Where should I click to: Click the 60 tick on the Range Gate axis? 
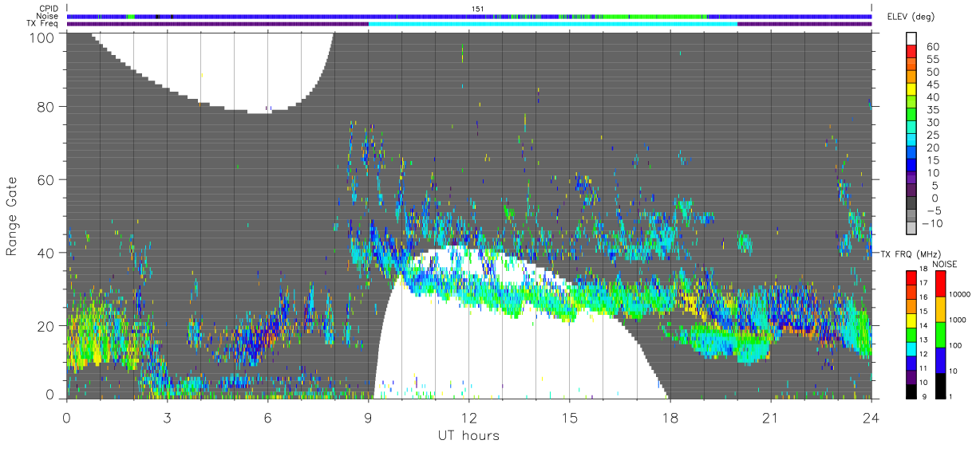click(45, 179)
